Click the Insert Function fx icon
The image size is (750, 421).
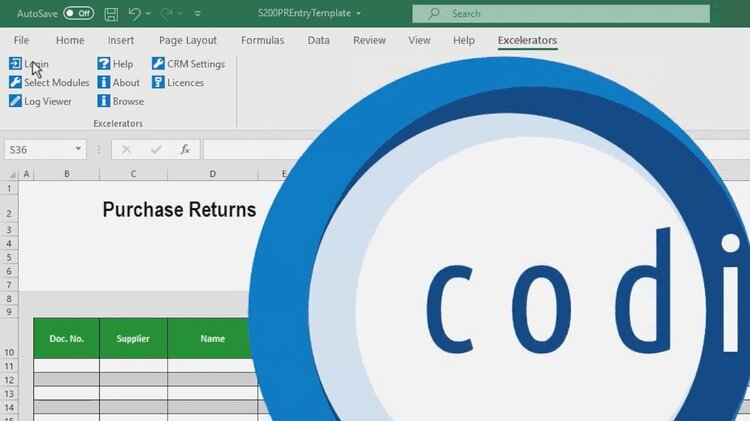(x=185, y=150)
